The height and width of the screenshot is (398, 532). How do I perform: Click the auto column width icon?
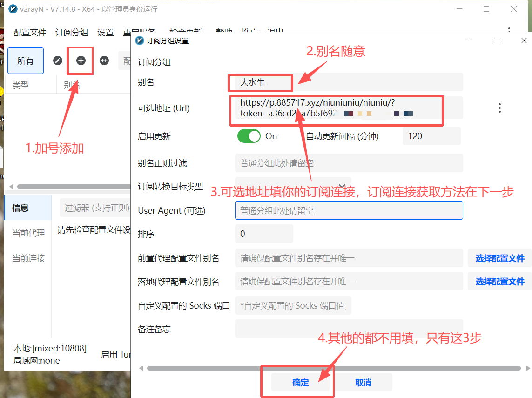point(104,61)
